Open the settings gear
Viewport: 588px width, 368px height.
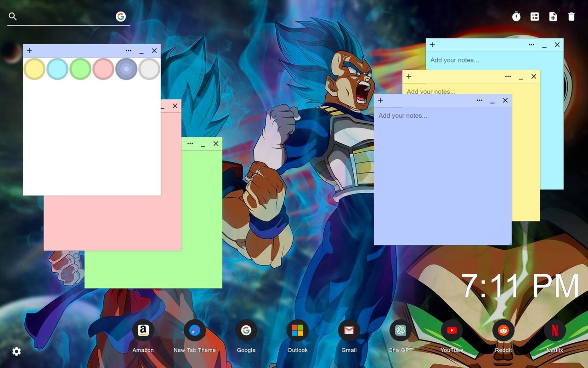17,351
